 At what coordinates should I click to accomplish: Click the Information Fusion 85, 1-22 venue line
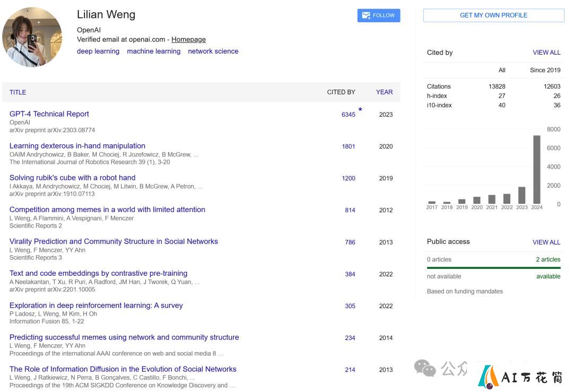tap(46, 321)
